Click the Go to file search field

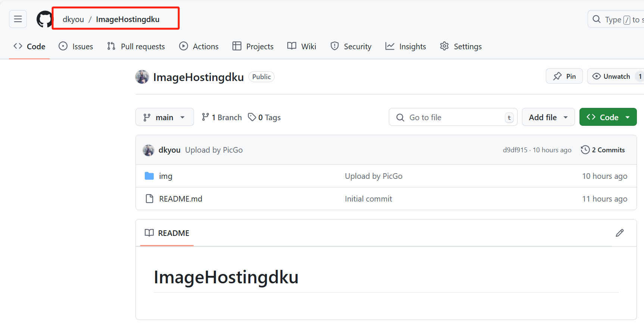point(453,117)
